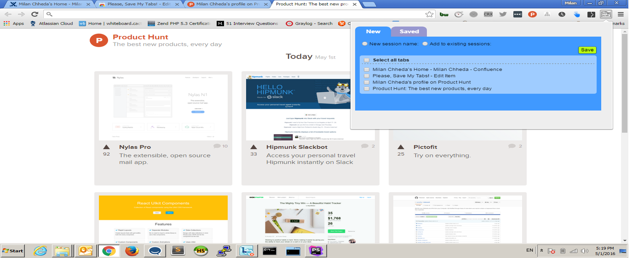Check 'Please, Save My Tabs! - Edit Item' checkbox
The image size is (644, 258).
coord(367,76)
